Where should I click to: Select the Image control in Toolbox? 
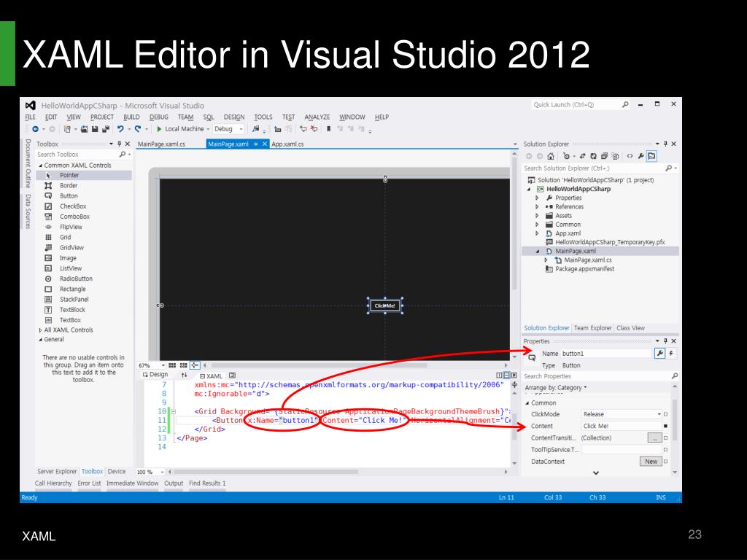click(x=68, y=258)
